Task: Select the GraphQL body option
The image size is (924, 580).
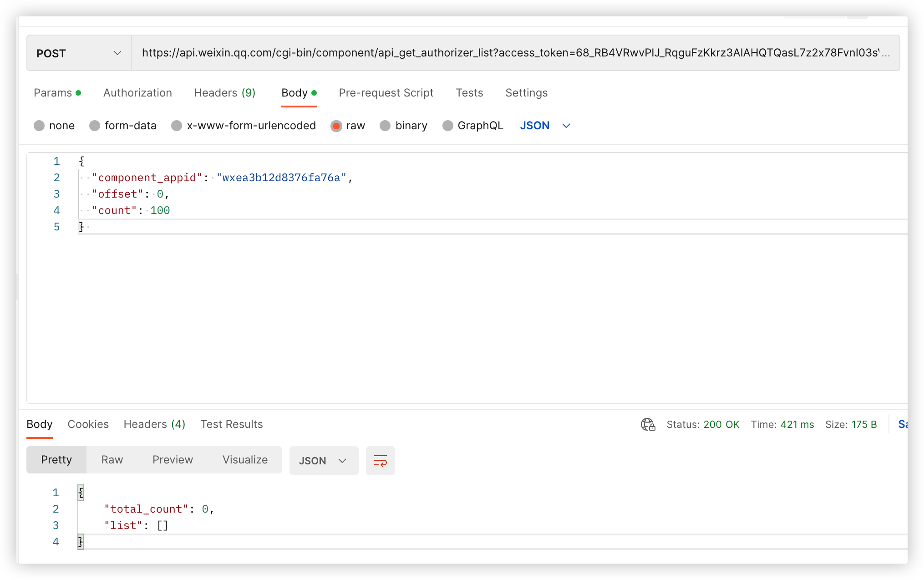Action: coord(448,126)
